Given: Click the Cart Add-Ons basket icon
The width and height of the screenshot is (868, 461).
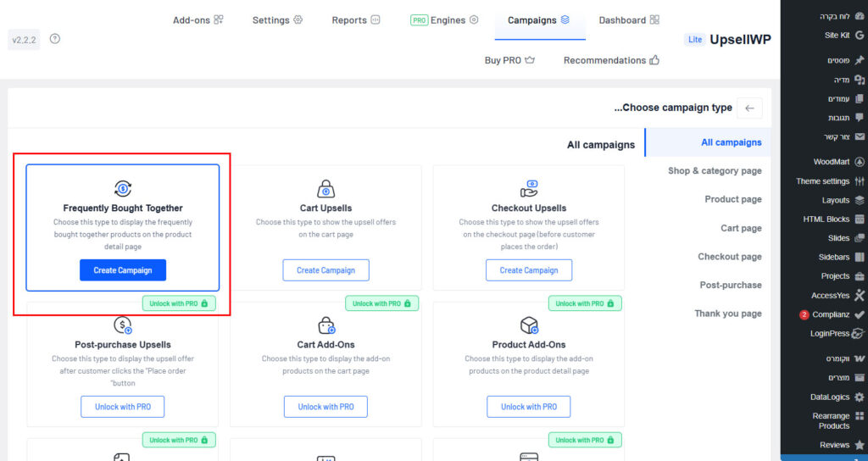Looking at the screenshot, I should (x=325, y=325).
